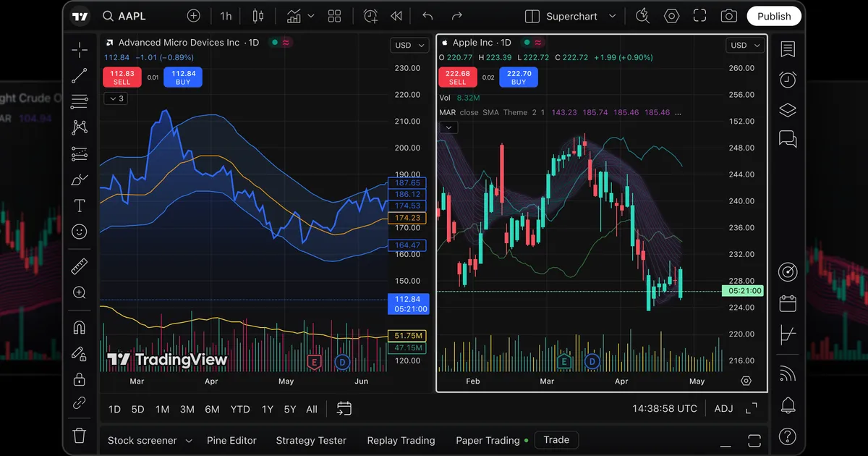
Task: Select the Fibonacci retracement tool
Action: coord(80,101)
